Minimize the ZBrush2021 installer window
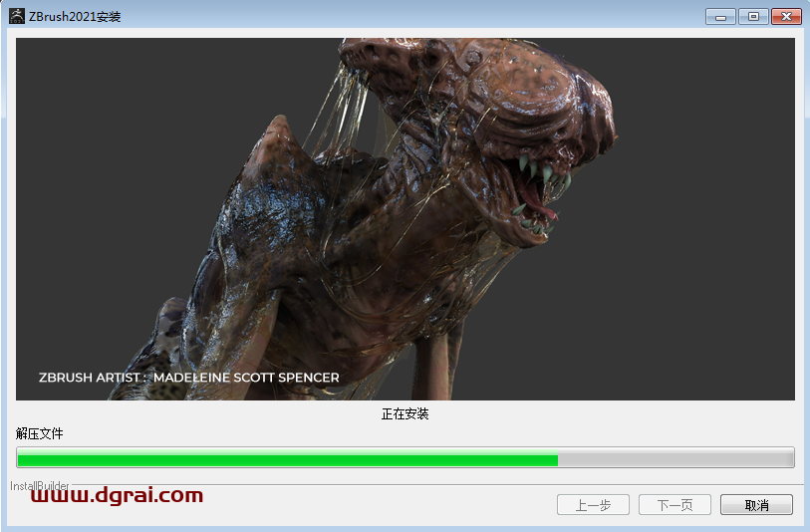Image resolution: width=810 pixels, height=532 pixels. [720, 17]
